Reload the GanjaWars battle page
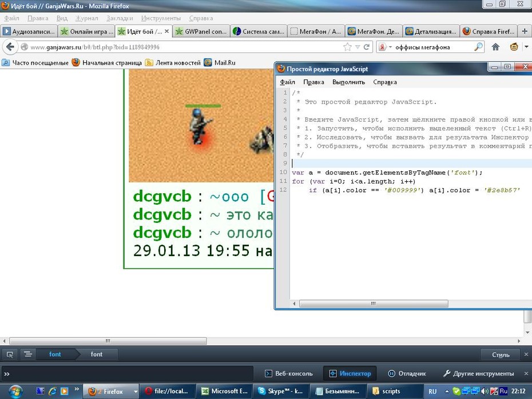The width and height of the screenshot is (532, 399). tap(367, 47)
